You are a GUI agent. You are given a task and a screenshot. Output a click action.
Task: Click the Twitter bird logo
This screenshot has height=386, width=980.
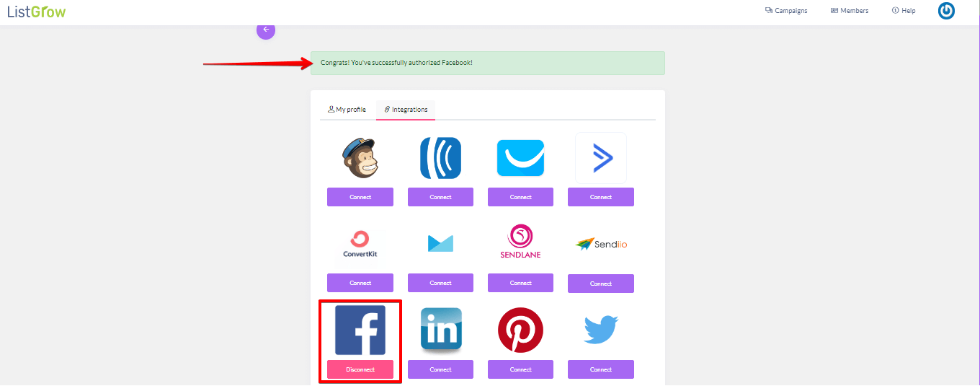[601, 329]
